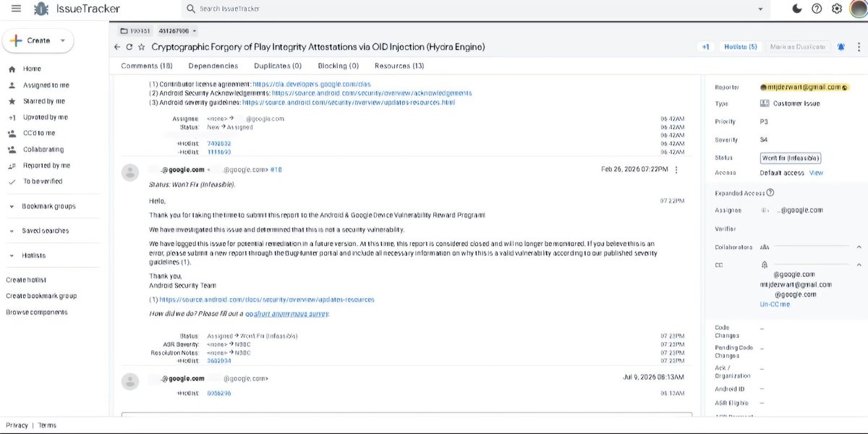
Task: Switch to Resources (13) tab
Action: 399,66
